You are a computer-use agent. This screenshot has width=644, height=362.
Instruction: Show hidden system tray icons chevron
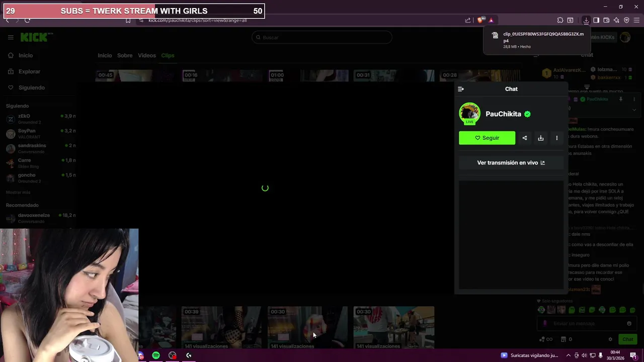click(569, 355)
